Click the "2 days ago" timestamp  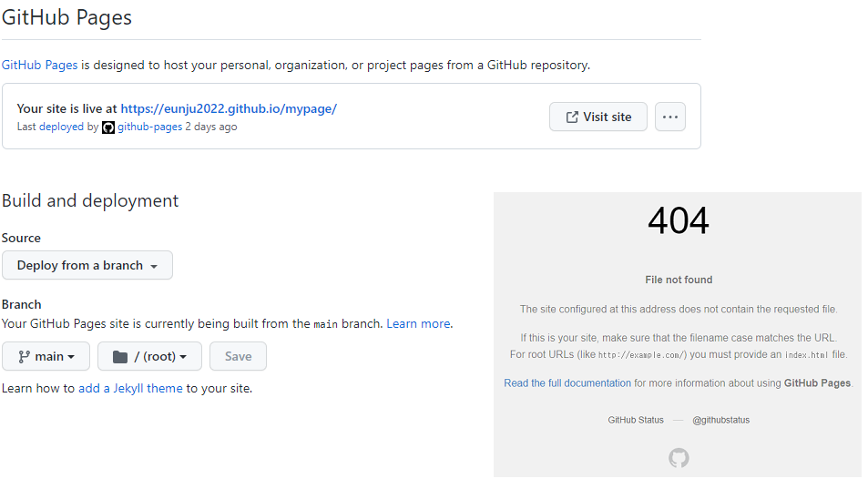tap(211, 127)
